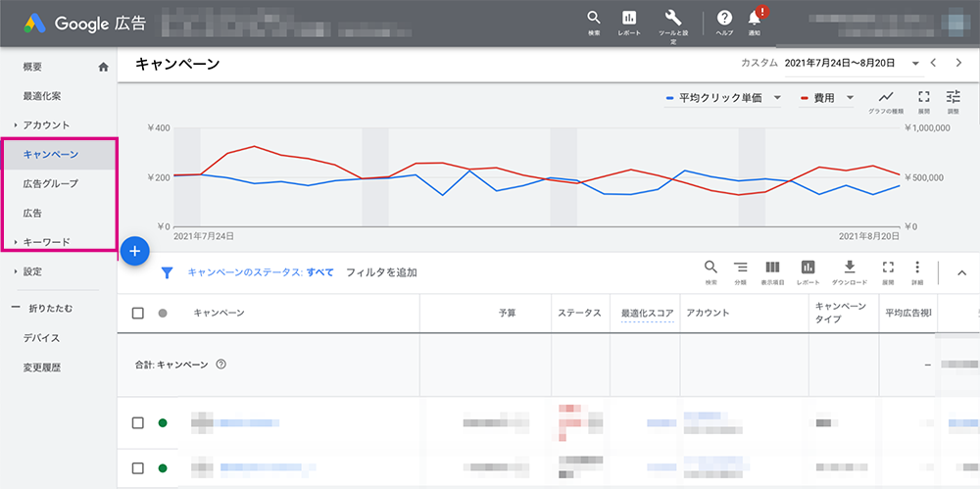Sort by ステータス column header
This screenshot has height=489, width=980.
click(579, 314)
